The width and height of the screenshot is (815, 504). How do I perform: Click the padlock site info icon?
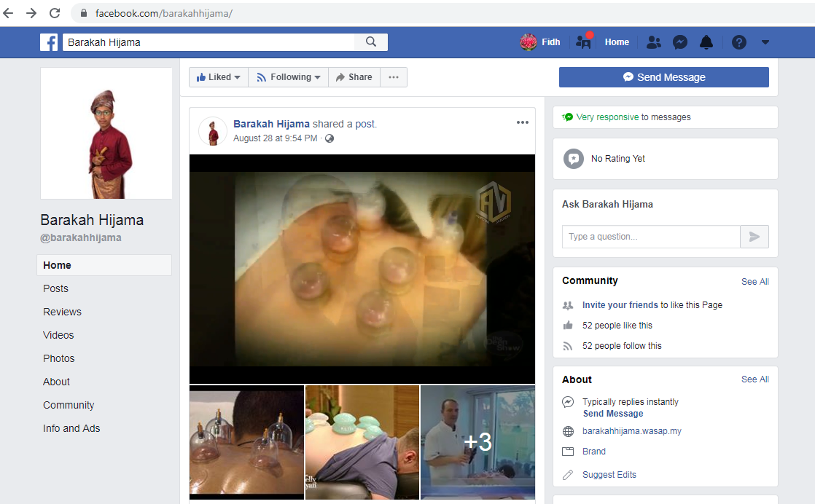pos(83,13)
